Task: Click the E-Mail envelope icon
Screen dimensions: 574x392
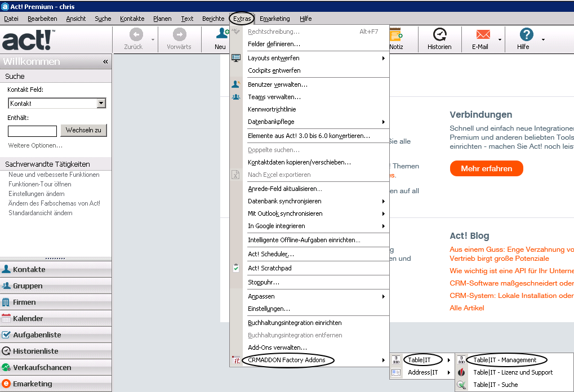Action: (x=483, y=34)
